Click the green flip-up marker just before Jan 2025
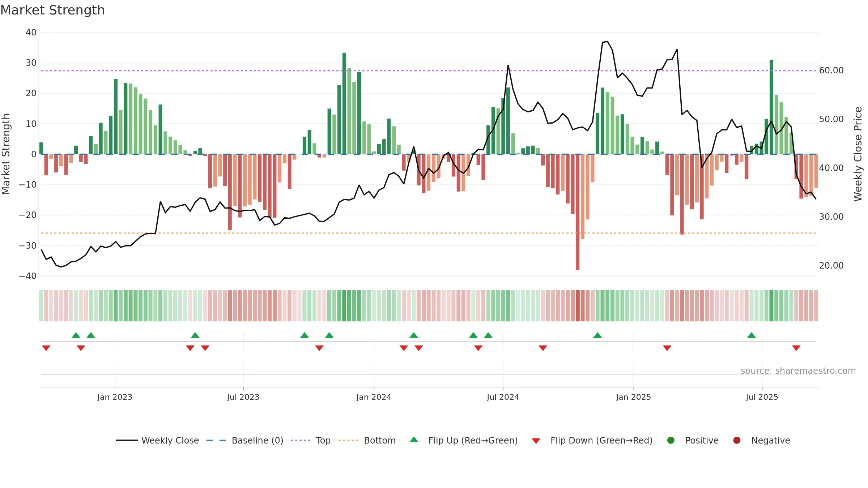 coord(597,335)
